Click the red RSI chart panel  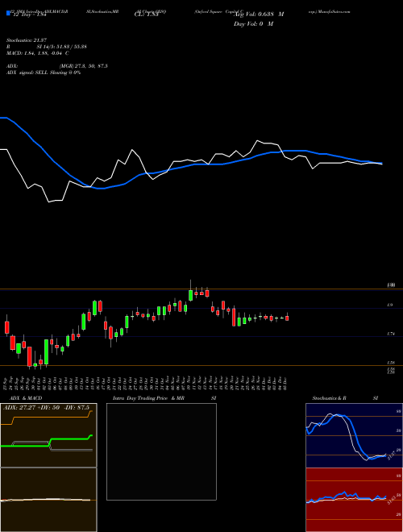354,500
